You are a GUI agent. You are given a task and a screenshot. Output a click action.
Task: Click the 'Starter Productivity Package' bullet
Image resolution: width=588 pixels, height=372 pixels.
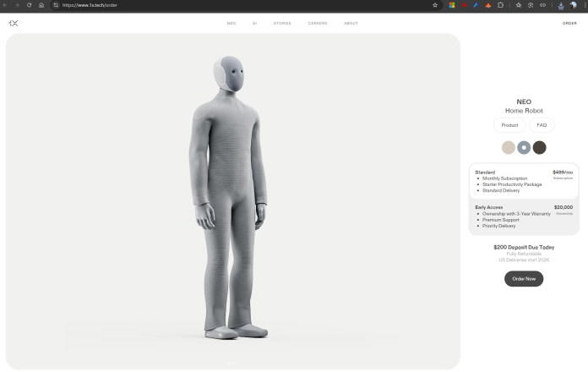pos(512,184)
